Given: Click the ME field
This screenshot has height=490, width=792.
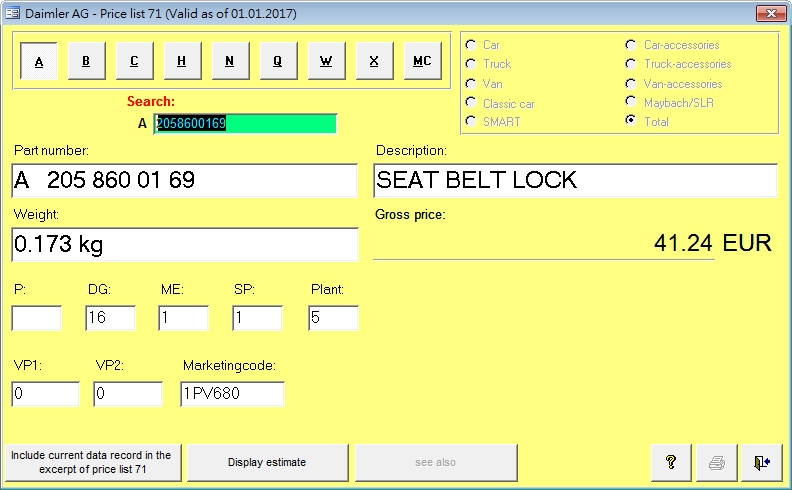Looking at the screenshot, I should (x=183, y=318).
